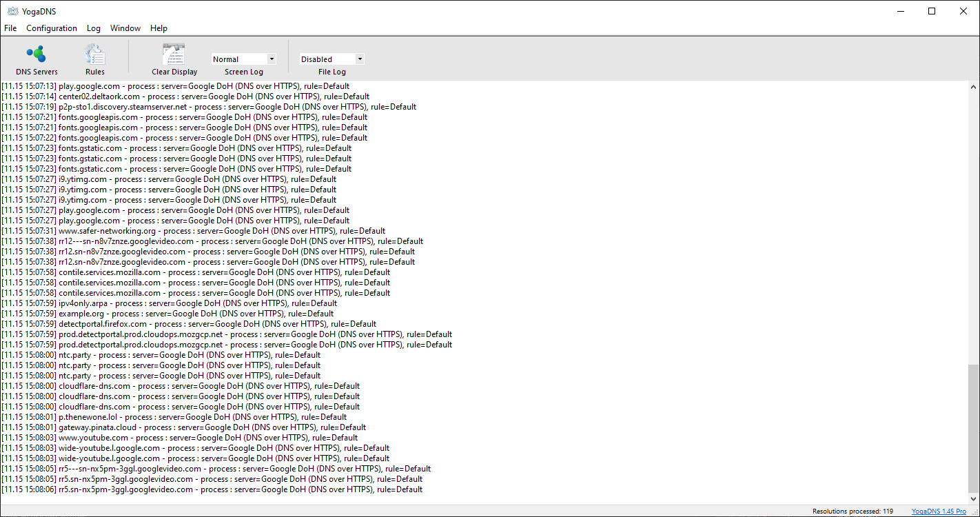Select the ipv4only.arpa log entry
The image size is (980, 517).
click(x=169, y=303)
